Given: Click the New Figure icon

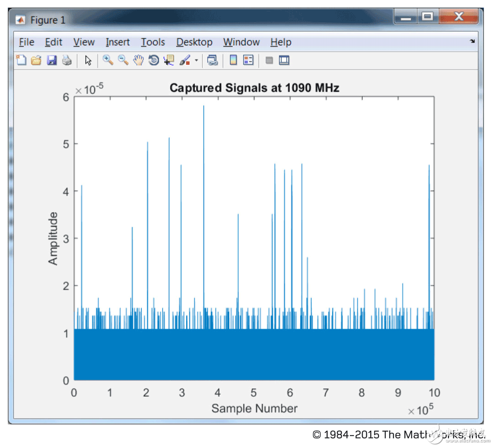Looking at the screenshot, I should coord(21,60).
